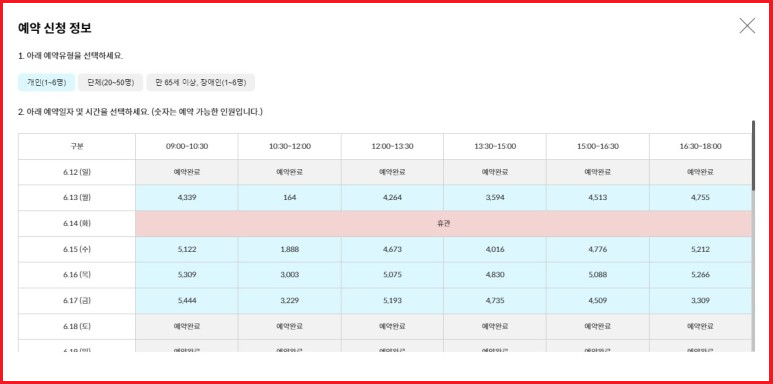Click the 6.15 (수) date cell

(77, 249)
